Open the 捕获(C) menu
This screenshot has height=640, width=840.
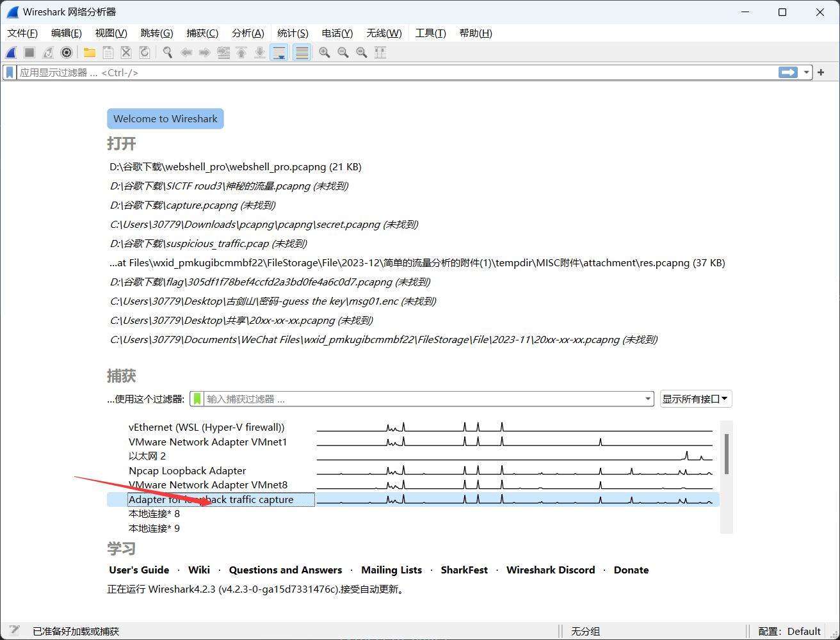coord(202,33)
